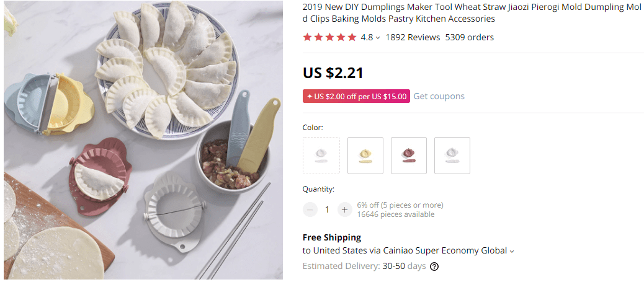Click the 6% off bulk discount note
644x282 pixels.
tap(400, 205)
